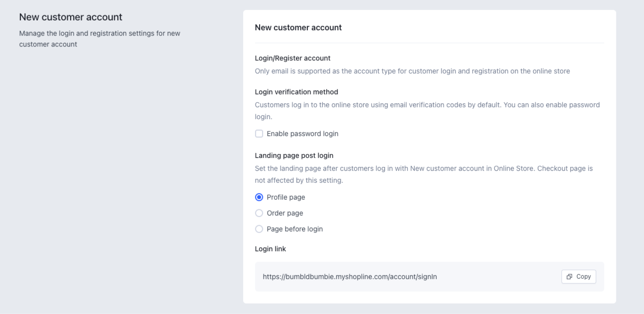
Task: Click the card title 'New customer account'
Action: tap(298, 28)
